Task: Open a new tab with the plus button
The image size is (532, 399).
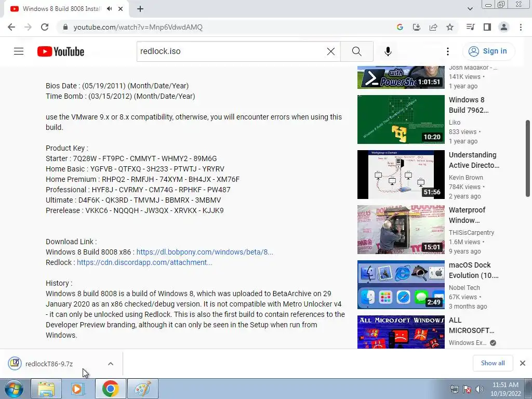Action: point(140,9)
